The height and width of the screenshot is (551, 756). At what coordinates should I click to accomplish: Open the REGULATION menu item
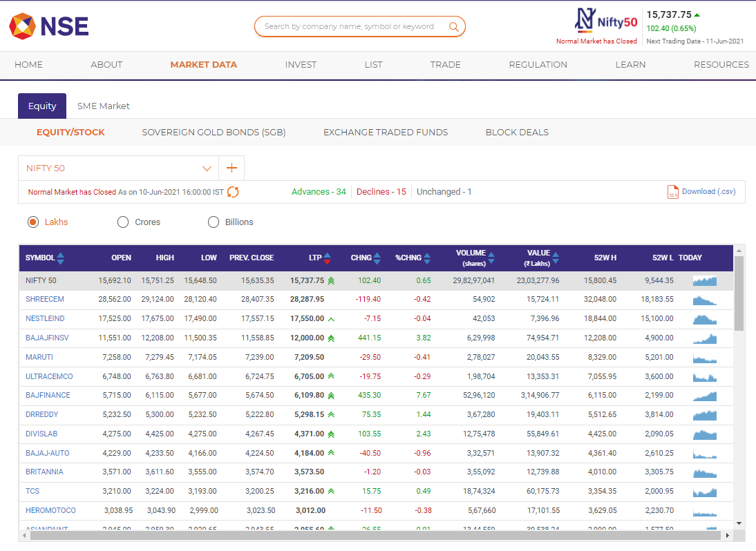pyautogui.click(x=538, y=64)
